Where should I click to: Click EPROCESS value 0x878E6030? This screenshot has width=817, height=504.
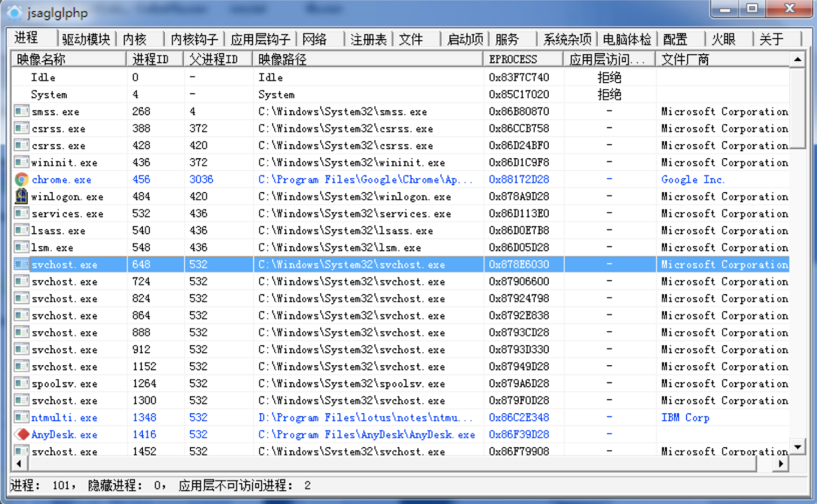[x=519, y=265]
